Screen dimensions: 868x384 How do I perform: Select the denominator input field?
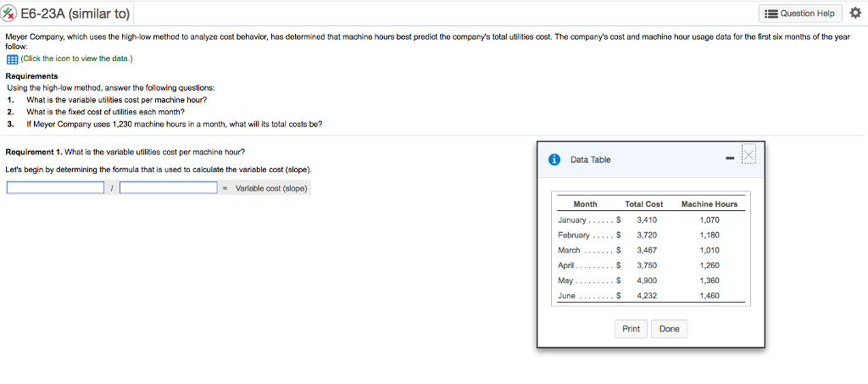[169, 188]
